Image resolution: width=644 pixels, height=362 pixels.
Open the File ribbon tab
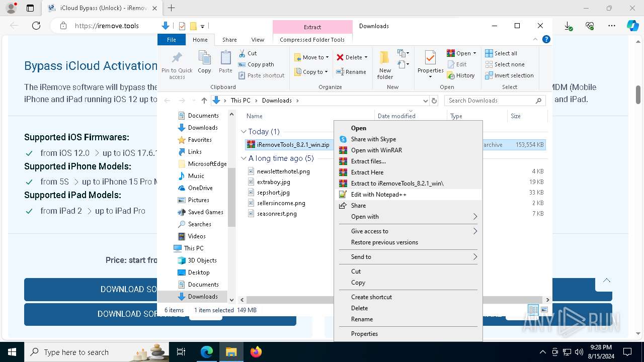click(x=172, y=40)
